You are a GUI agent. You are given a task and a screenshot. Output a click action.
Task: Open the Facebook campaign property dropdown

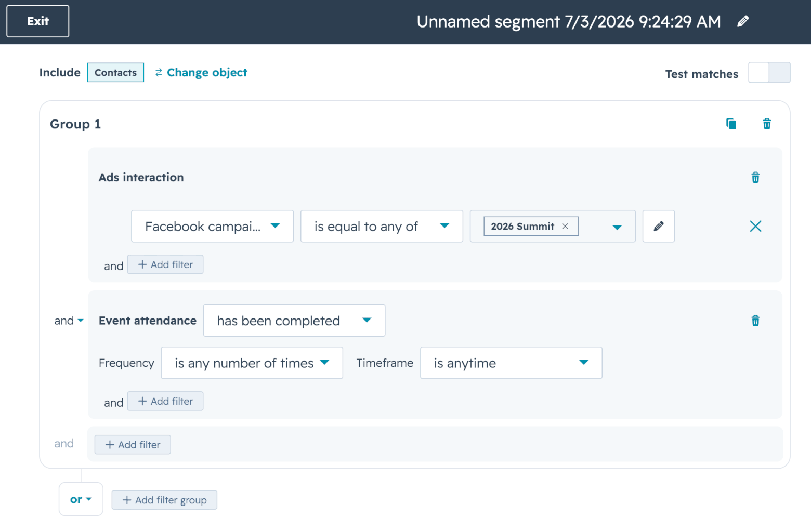point(213,226)
